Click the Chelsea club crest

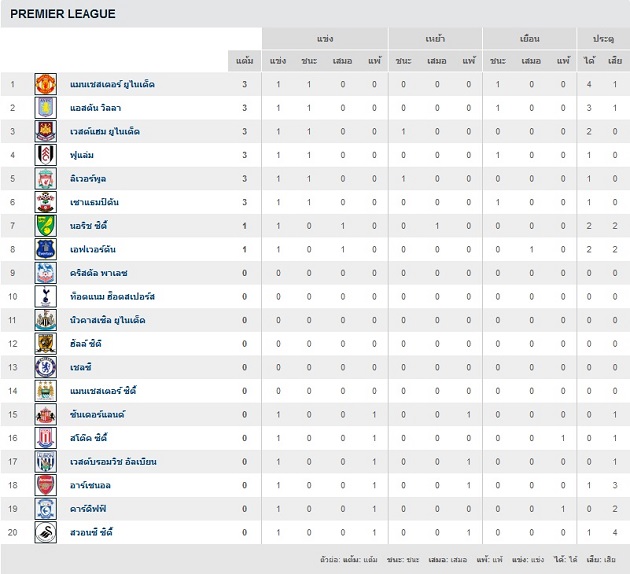point(46,368)
